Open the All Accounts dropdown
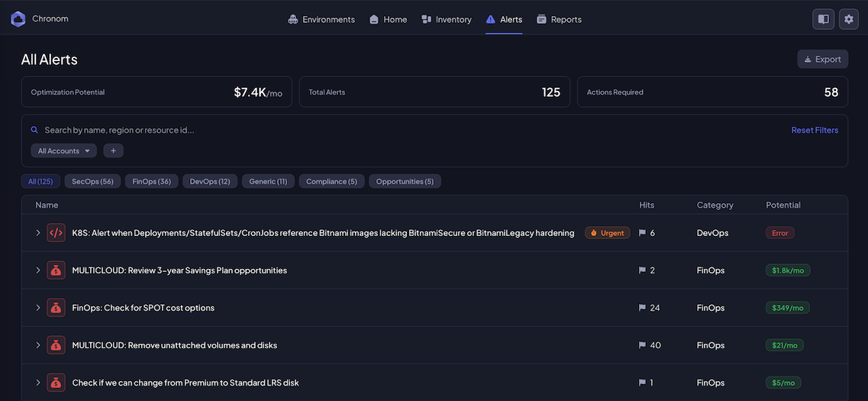Viewport: 868px width, 401px height. (64, 151)
